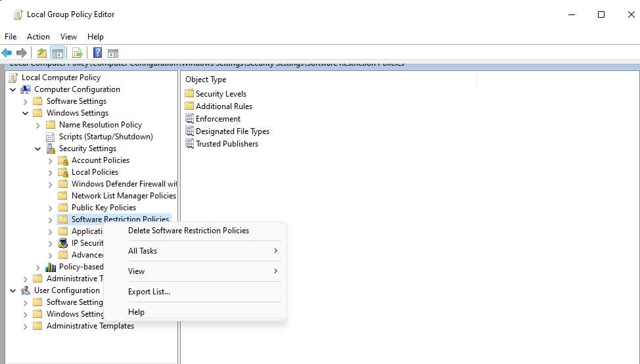Expand the Account Policies node
The image size is (640, 364).
(x=50, y=161)
